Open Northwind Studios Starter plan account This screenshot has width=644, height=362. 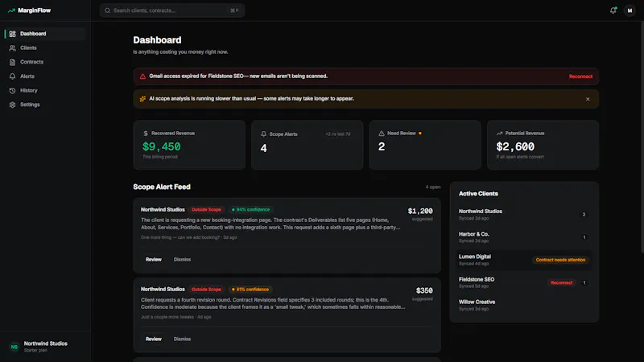tap(45, 347)
